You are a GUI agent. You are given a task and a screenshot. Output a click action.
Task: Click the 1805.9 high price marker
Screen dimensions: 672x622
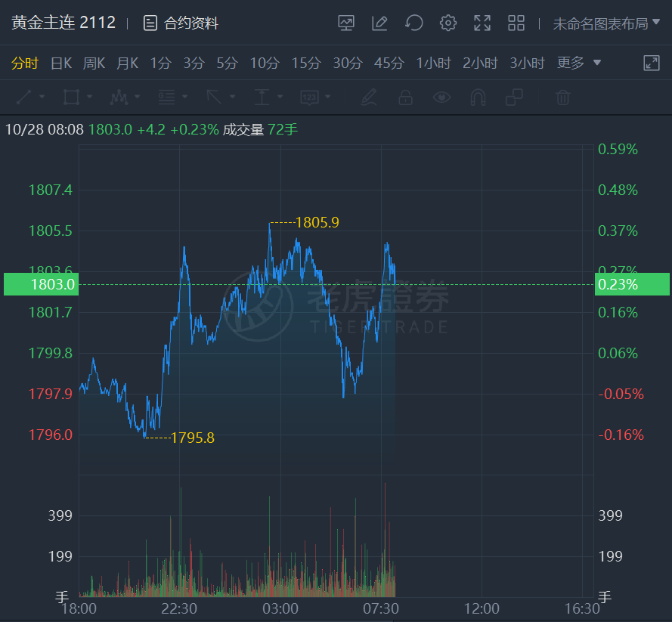(x=317, y=222)
